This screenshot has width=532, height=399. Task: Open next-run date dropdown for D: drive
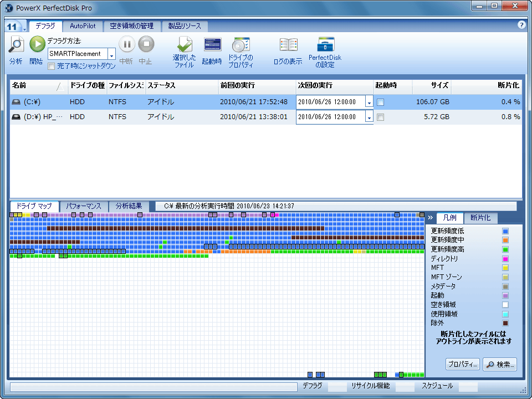[x=369, y=117]
